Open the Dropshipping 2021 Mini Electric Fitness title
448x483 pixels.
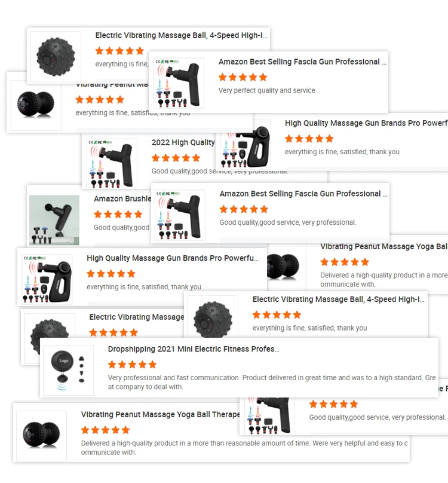[x=194, y=349]
